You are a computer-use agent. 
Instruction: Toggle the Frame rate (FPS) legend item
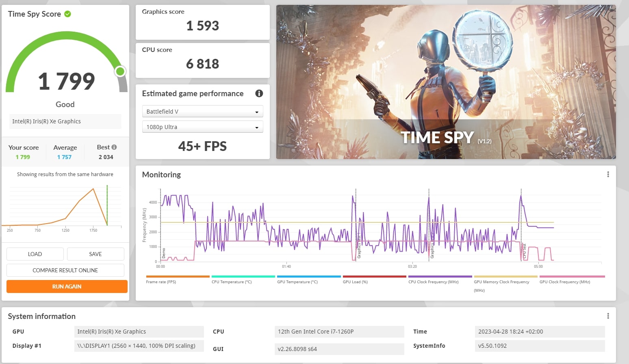161,282
